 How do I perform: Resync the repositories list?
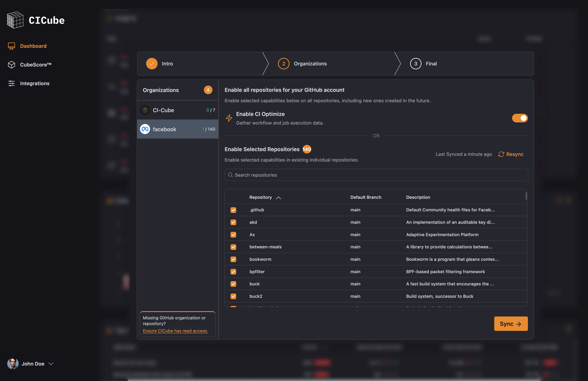click(511, 154)
